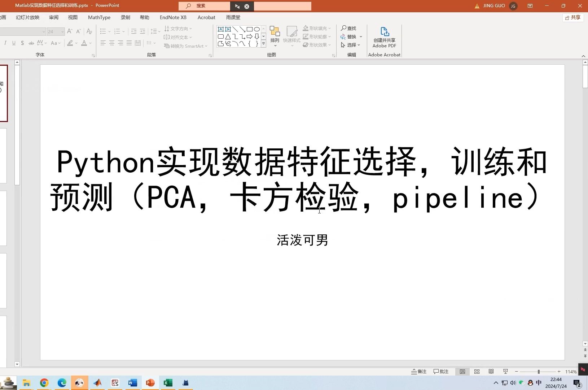
Task: Toggle underline formatting
Action: (14, 43)
